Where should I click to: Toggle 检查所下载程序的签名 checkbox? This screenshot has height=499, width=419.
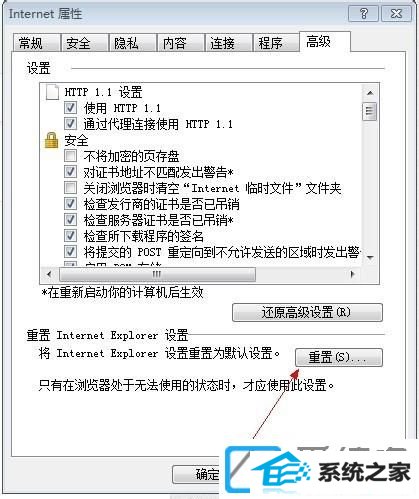70,236
